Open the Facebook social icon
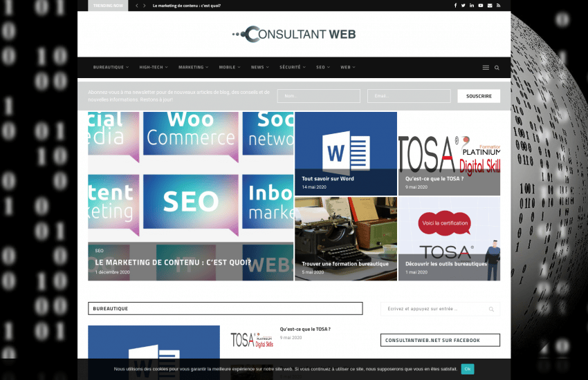 pyautogui.click(x=455, y=6)
